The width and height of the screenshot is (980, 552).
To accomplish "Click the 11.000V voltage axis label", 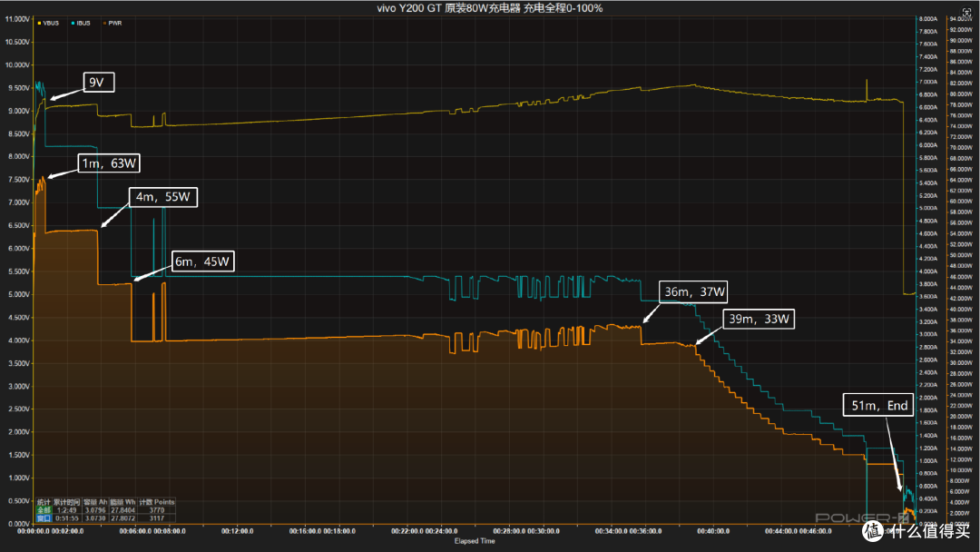I will 17,19.
